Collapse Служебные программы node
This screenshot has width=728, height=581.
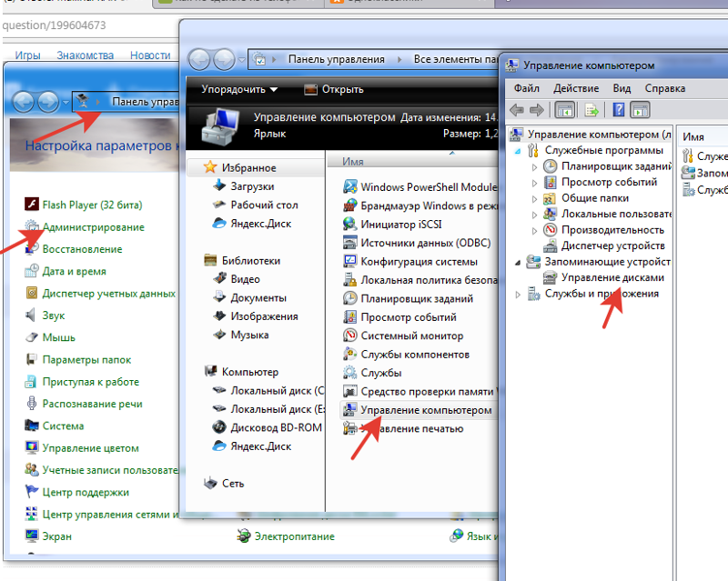click(518, 151)
